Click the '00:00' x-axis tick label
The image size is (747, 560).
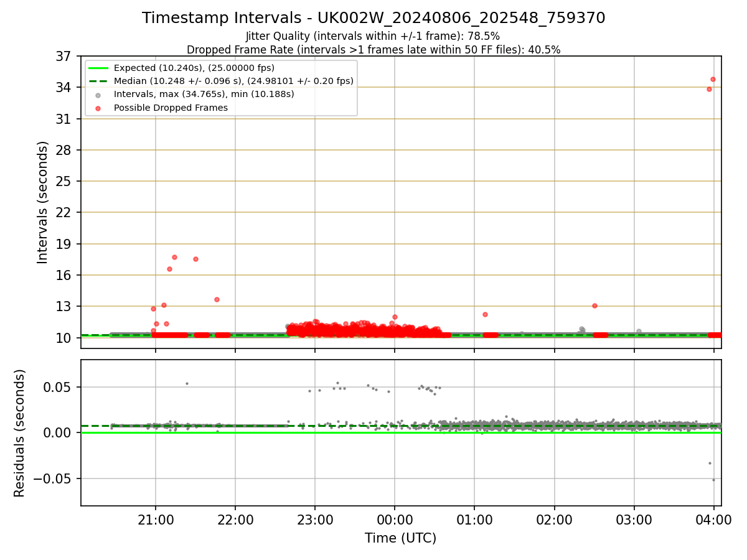[395, 519]
